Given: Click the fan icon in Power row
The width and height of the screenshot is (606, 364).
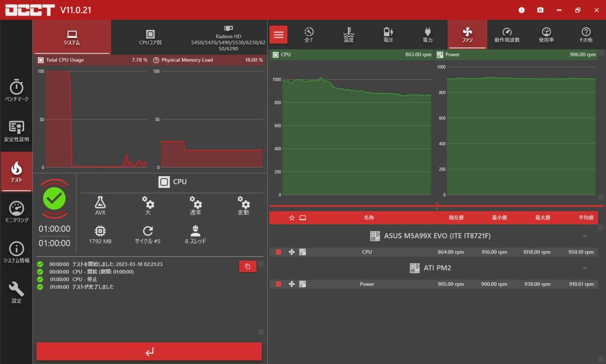Looking at the screenshot, I should [x=291, y=284].
